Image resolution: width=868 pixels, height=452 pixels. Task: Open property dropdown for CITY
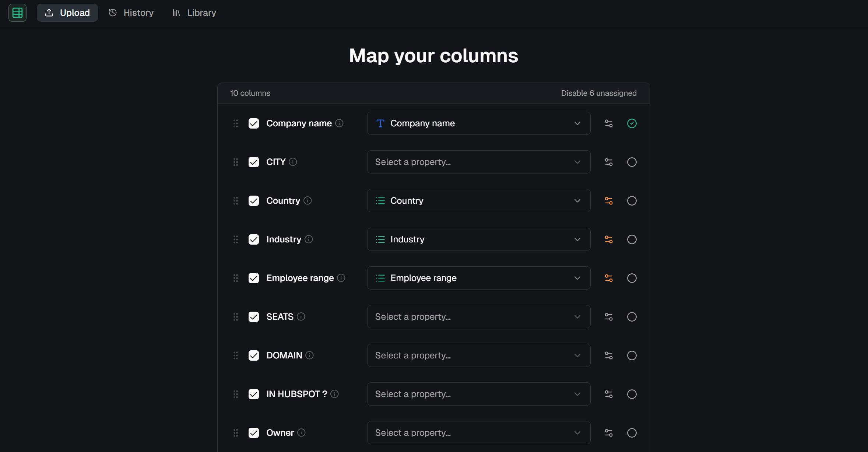pyautogui.click(x=478, y=162)
